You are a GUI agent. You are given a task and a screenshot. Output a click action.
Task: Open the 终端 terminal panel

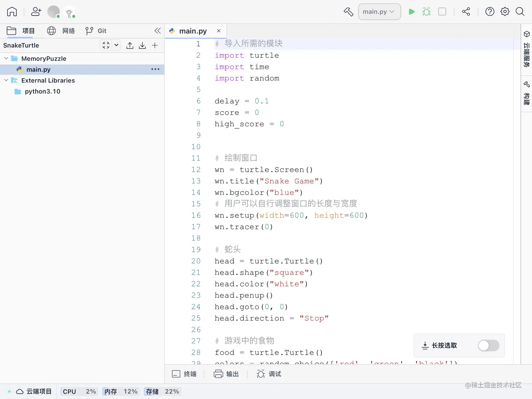point(184,374)
